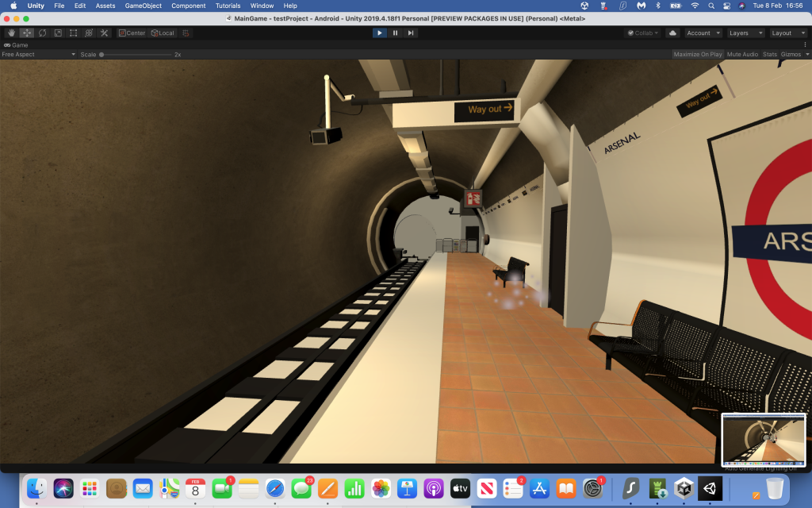Screen dimensions: 812x508
Task: Open Bluetooth status in menu bar
Action: pyautogui.click(x=658, y=6)
